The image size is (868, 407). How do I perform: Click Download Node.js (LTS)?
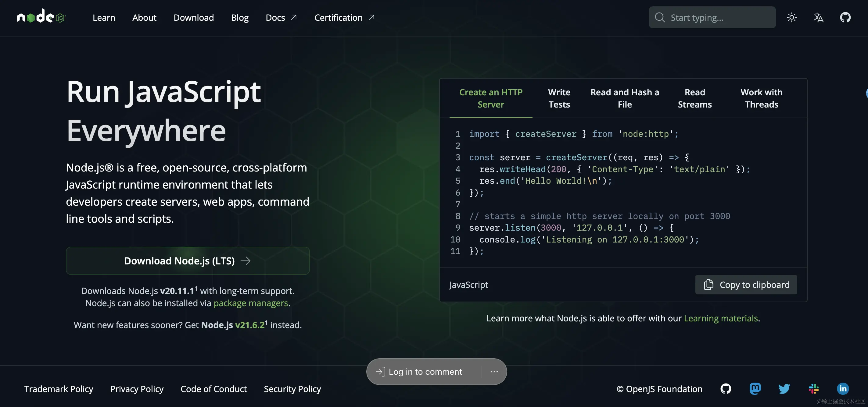coord(187,260)
